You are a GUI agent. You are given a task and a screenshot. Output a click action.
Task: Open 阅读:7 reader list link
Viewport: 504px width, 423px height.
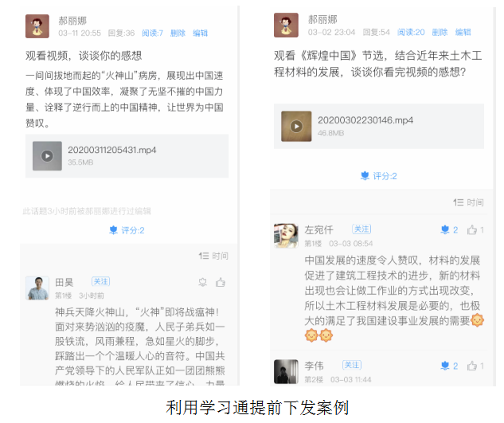point(153,33)
